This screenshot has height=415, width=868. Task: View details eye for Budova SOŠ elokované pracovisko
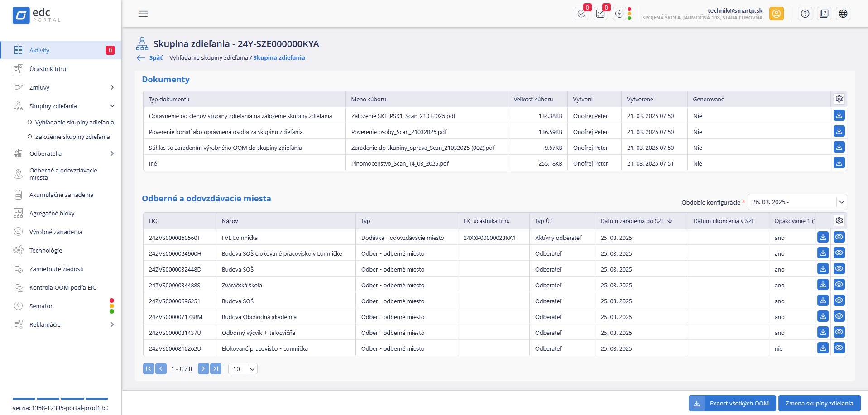tap(839, 253)
